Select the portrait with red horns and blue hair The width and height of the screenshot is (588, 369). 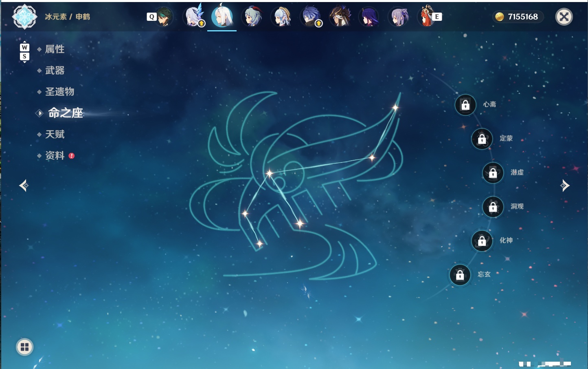(x=252, y=17)
